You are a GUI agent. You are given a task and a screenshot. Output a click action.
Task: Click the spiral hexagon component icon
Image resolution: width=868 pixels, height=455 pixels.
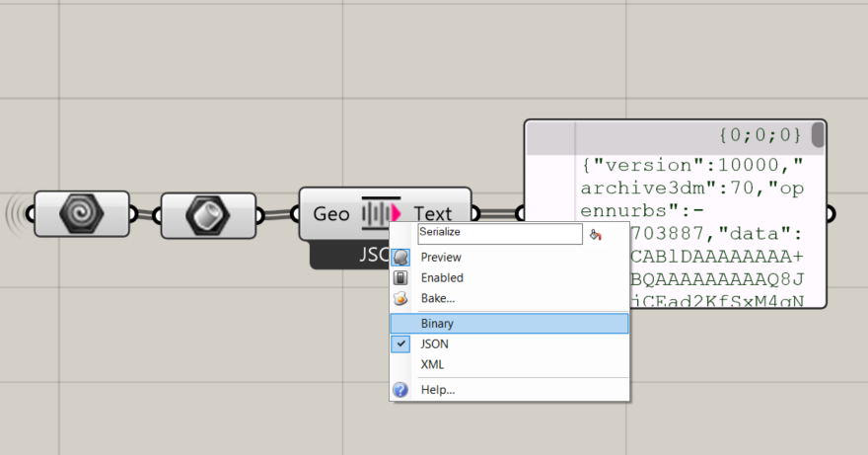pyautogui.click(x=81, y=213)
